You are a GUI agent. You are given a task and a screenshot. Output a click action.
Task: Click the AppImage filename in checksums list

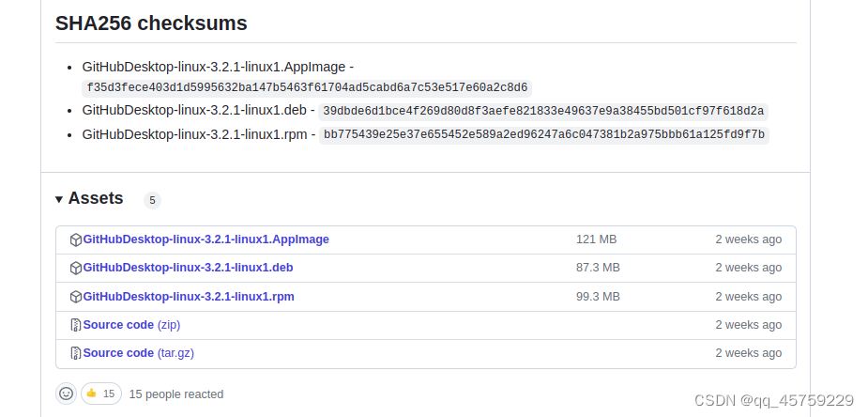click(x=214, y=67)
